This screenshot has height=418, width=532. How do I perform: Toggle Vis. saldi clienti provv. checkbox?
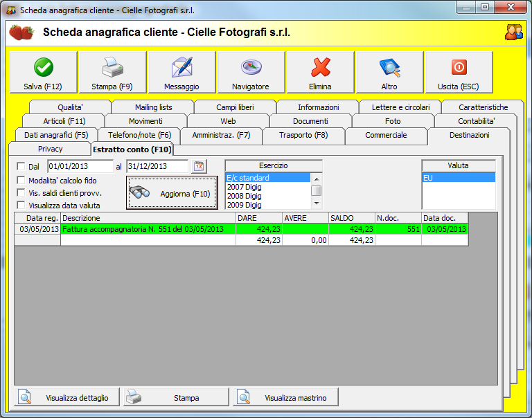(21, 193)
